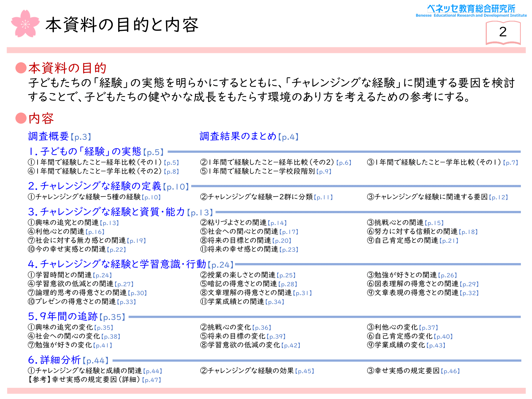Go to section 1 子どもの「経験」の実態

pyautogui.click(x=96, y=152)
